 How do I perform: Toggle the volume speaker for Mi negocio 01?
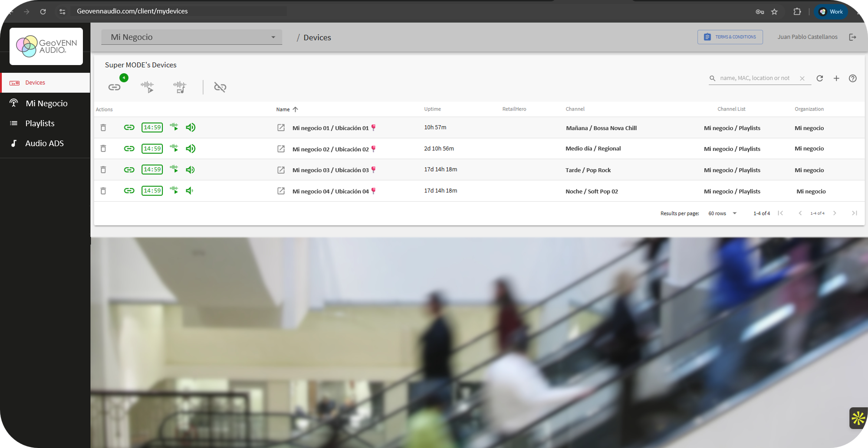point(191,127)
